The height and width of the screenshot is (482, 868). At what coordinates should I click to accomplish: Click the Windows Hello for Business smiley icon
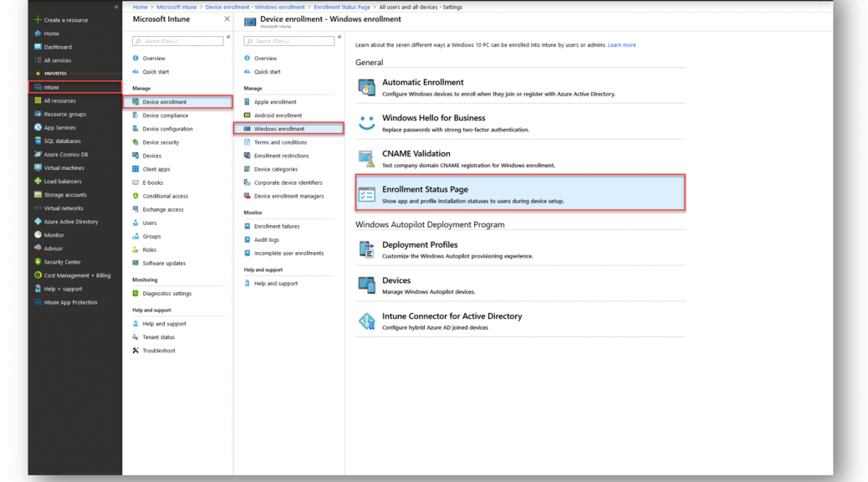[x=366, y=122]
